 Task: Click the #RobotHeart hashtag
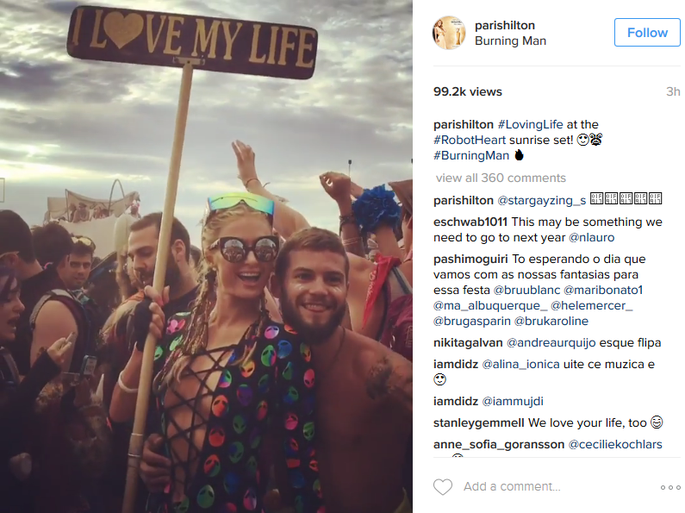coord(469,140)
